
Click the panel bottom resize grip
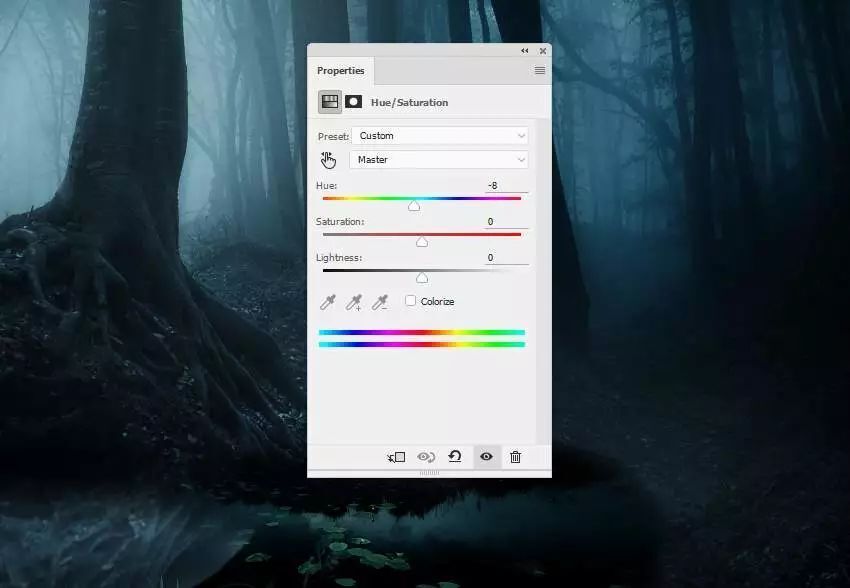coord(429,473)
